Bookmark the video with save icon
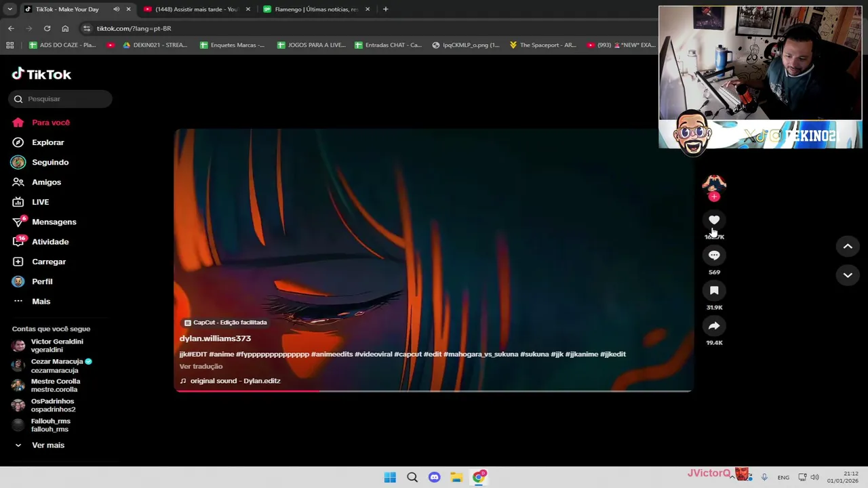This screenshot has height=488, width=868. pyautogui.click(x=714, y=290)
